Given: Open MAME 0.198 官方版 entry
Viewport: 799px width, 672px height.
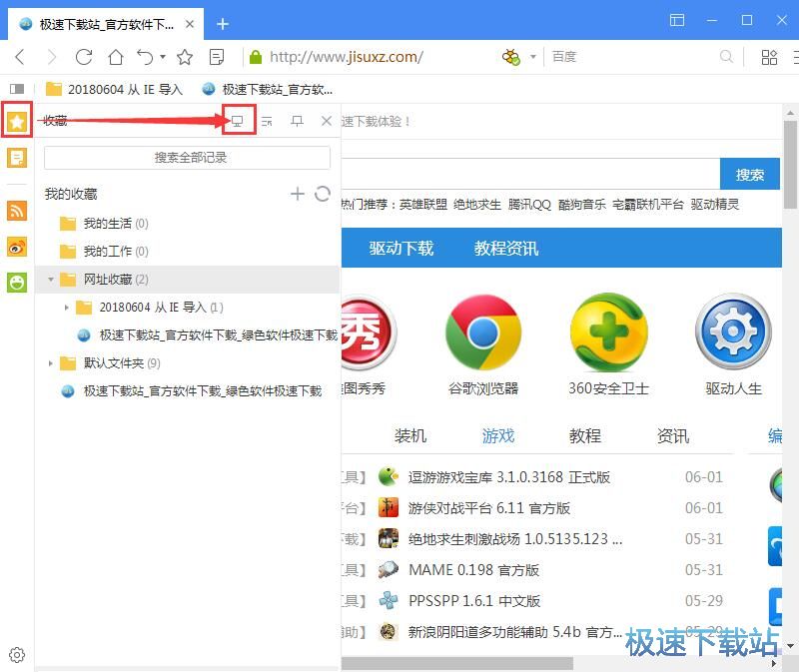Looking at the screenshot, I should point(473,569).
